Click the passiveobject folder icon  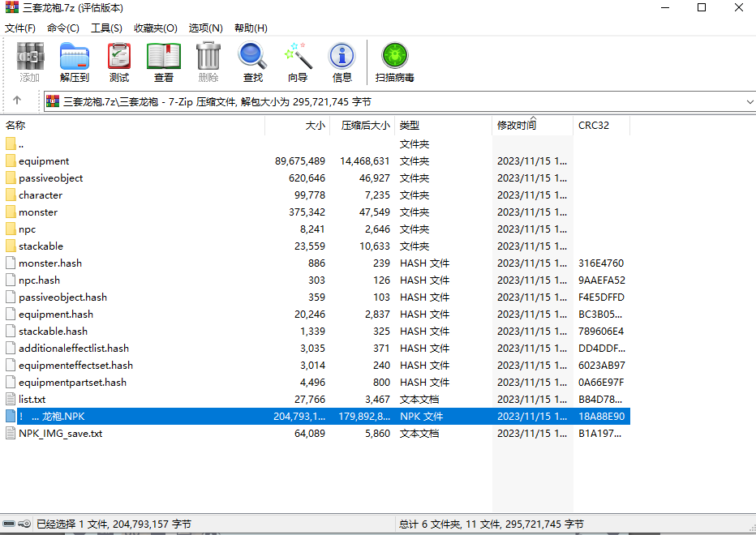tap(11, 178)
